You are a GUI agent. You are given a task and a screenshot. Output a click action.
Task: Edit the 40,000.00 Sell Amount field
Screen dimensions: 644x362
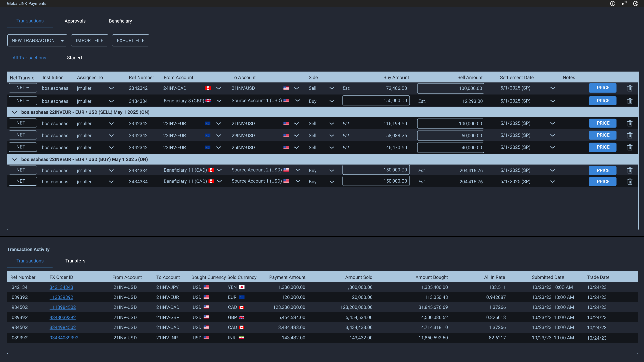(x=450, y=148)
